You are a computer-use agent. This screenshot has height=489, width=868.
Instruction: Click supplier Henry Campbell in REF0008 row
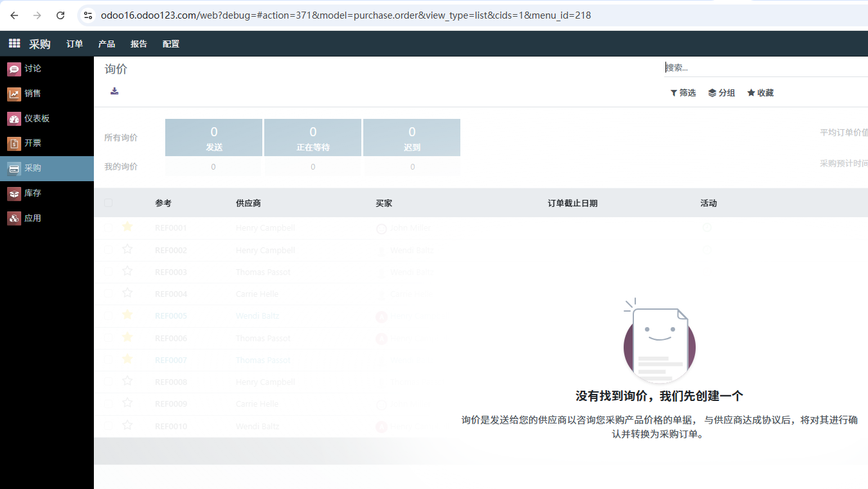(266, 382)
